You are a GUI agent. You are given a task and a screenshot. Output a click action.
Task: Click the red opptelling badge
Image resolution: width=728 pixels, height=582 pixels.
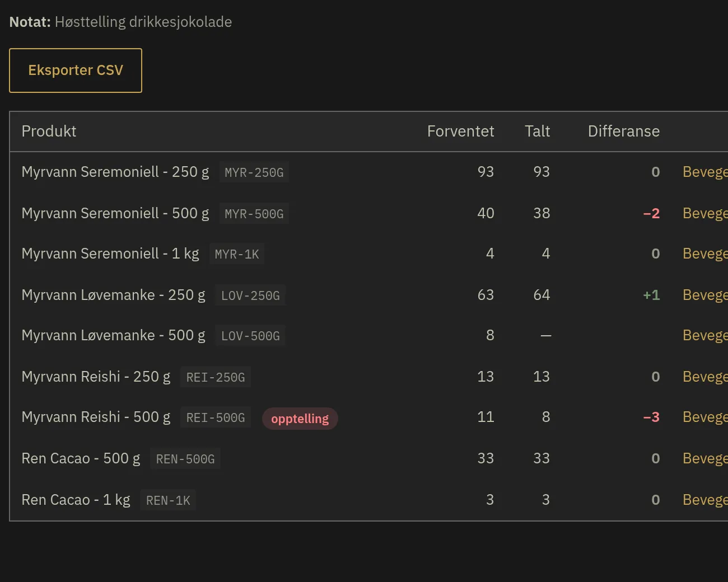(x=300, y=419)
